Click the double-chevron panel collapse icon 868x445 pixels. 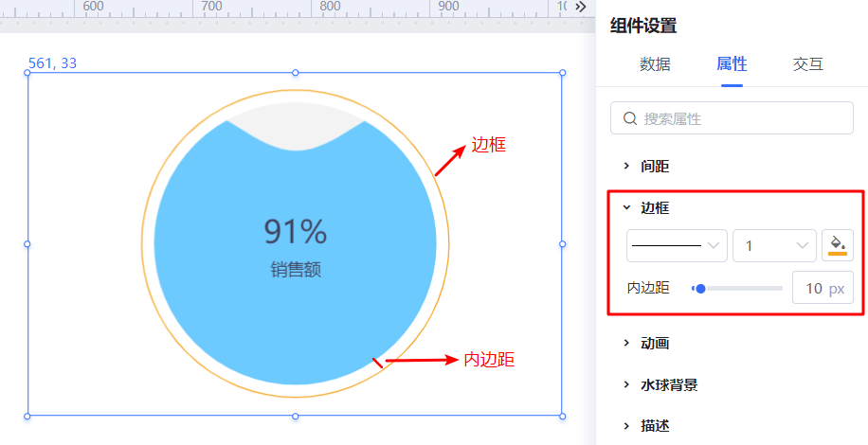[x=580, y=7]
